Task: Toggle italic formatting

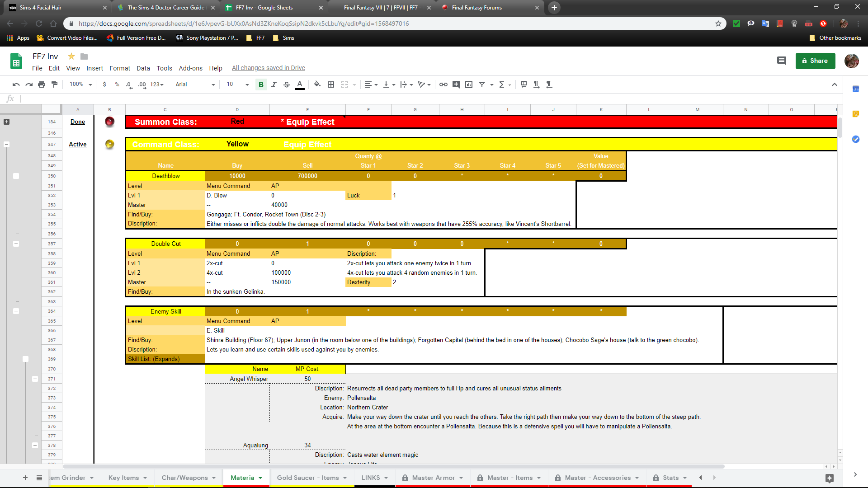Action: click(274, 84)
